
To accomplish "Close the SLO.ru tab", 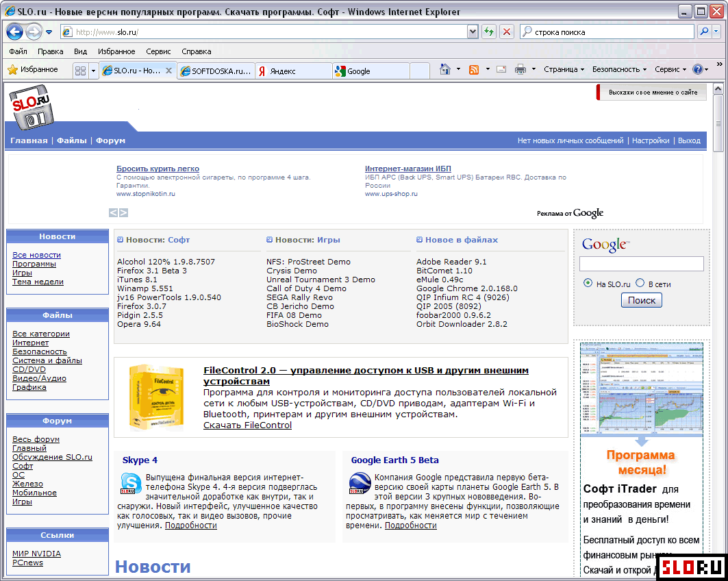I will (x=169, y=71).
